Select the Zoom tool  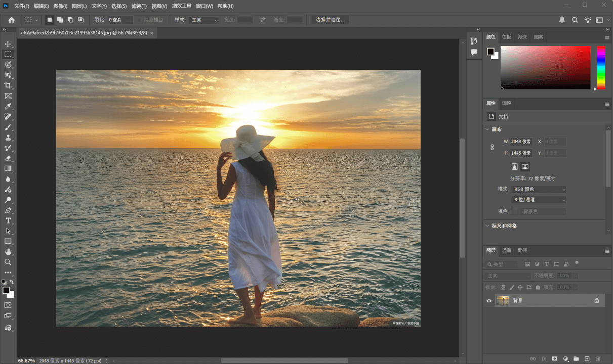point(8,262)
